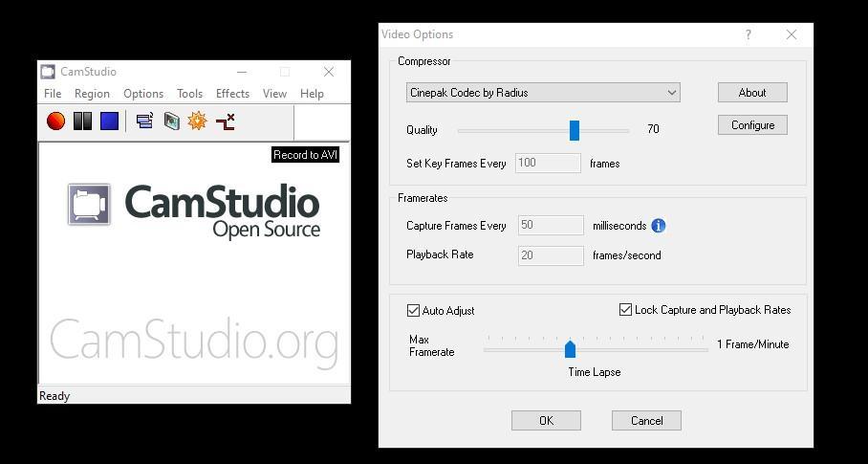Close the Video Options dialog
Screen dimensions: 868x464
[x=792, y=34]
